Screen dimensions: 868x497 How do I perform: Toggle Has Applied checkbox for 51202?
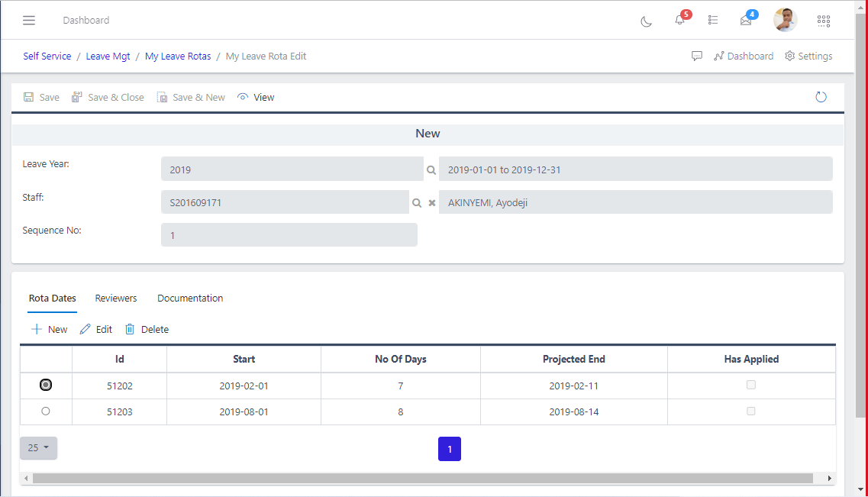pyautogui.click(x=751, y=386)
